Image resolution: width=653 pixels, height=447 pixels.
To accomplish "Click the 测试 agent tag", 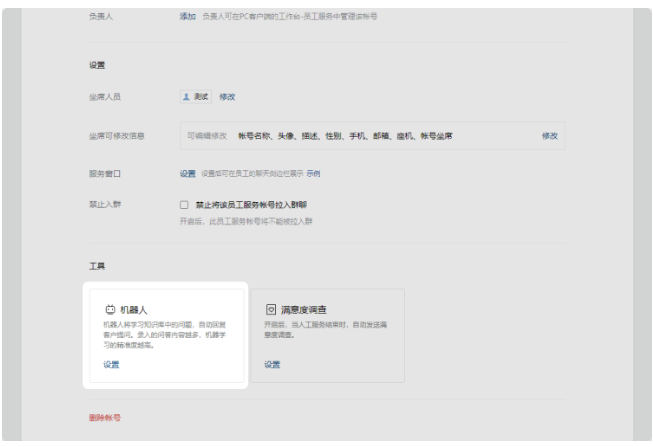I will click(200, 96).
